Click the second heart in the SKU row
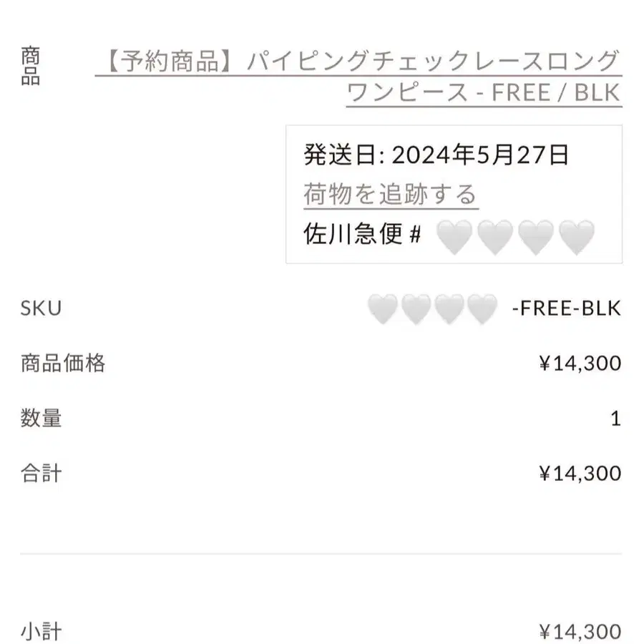Image resolution: width=644 pixels, height=644 pixels. pyautogui.click(x=416, y=308)
